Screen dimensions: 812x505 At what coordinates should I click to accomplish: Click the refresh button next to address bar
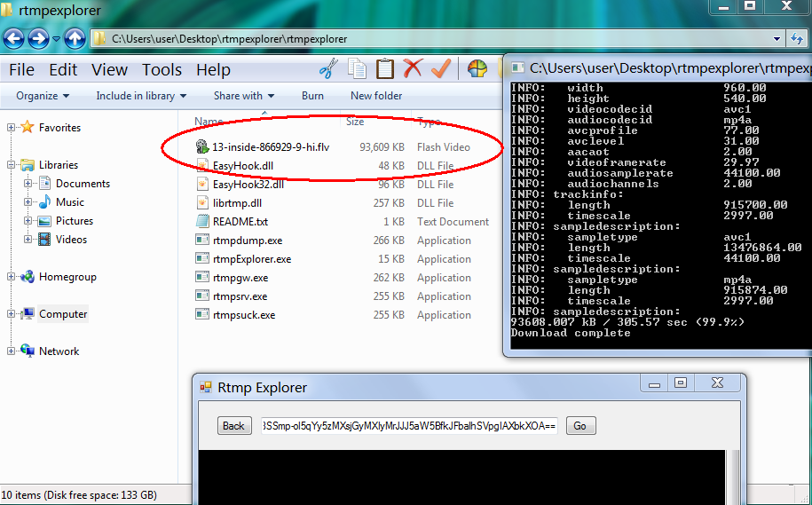coord(798,38)
